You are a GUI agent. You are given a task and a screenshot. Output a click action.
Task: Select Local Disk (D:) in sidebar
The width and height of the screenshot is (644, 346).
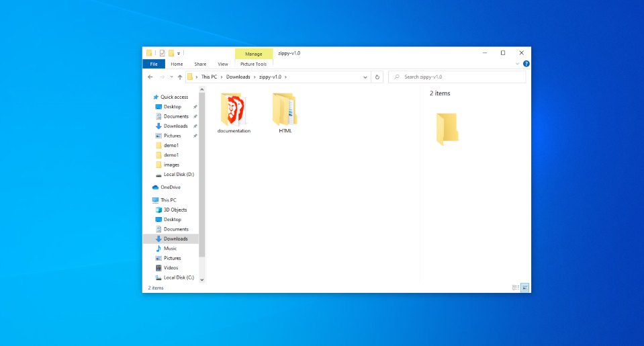click(179, 174)
